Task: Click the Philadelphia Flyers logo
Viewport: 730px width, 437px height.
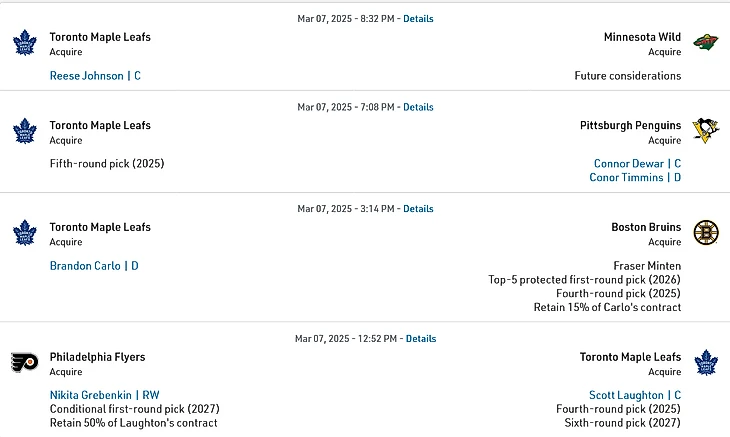Action: pos(24,362)
